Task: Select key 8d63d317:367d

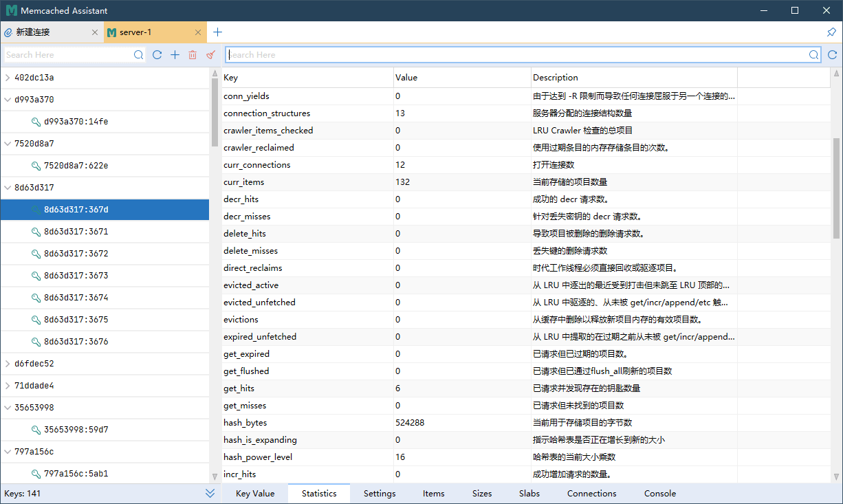Action: (105, 210)
